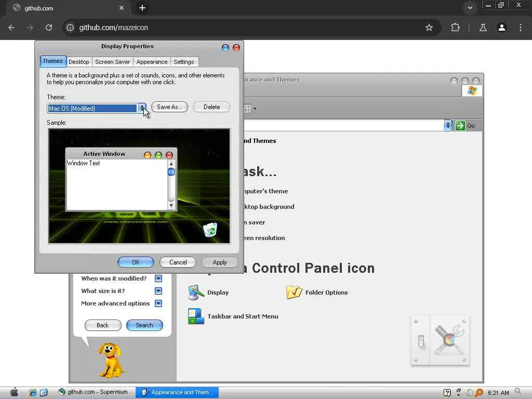Click the Back button in the search companion
The width and height of the screenshot is (532, 399).
click(103, 325)
